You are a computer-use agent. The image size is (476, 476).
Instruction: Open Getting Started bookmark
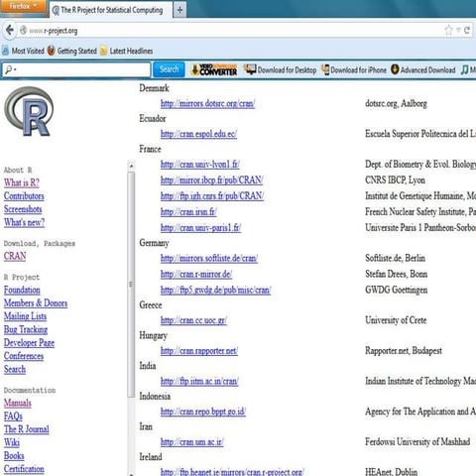72,51
